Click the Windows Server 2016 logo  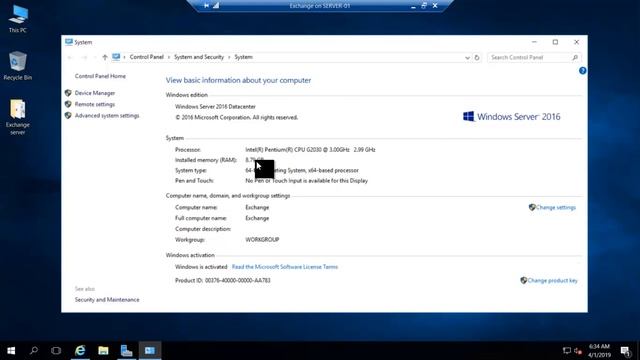click(x=512, y=117)
